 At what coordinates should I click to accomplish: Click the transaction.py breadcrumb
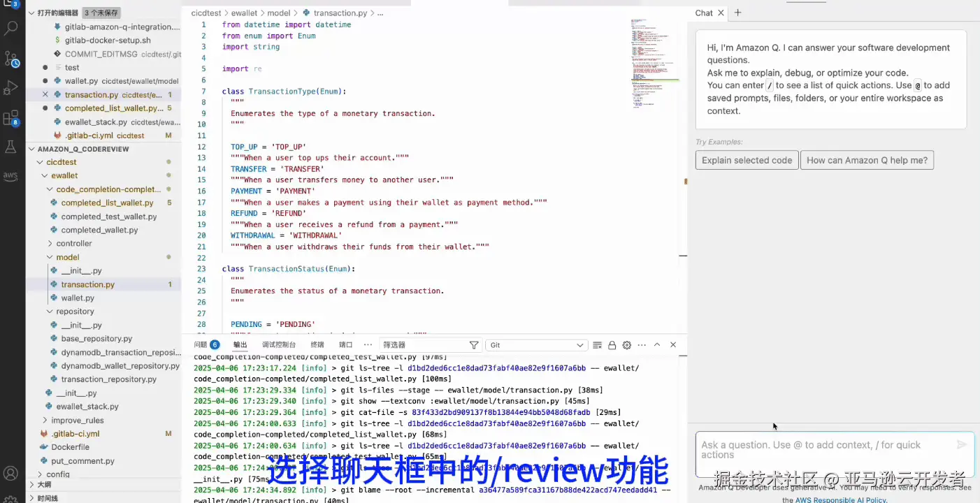(x=340, y=13)
